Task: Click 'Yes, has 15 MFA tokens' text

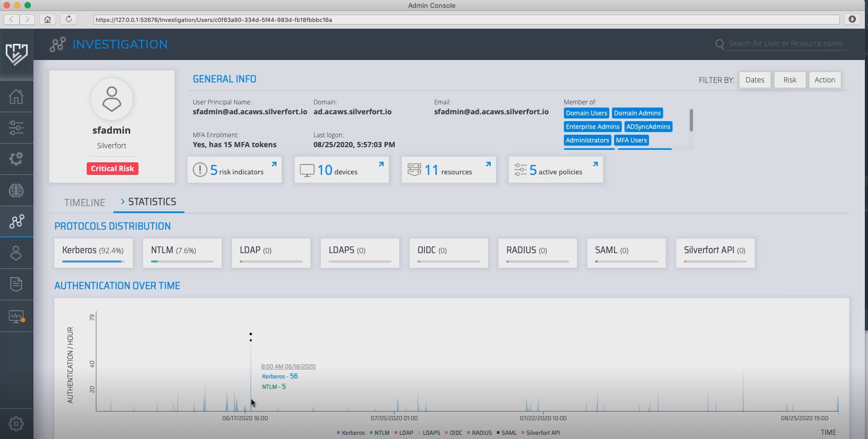Action: click(235, 145)
